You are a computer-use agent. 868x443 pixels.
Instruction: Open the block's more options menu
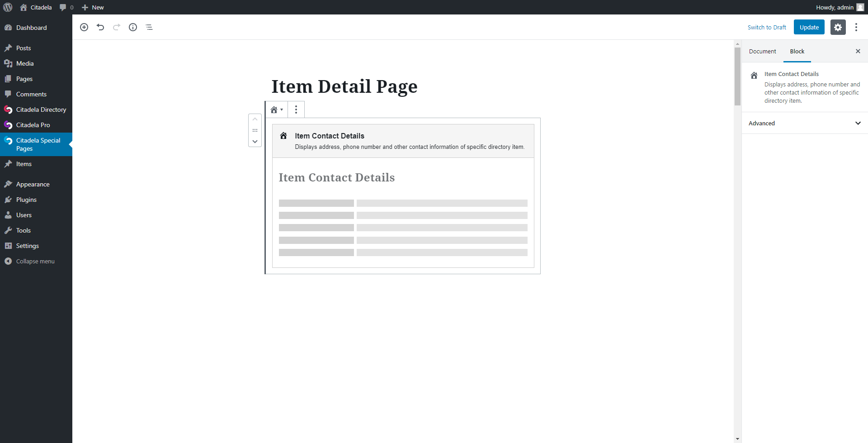click(296, 110)
